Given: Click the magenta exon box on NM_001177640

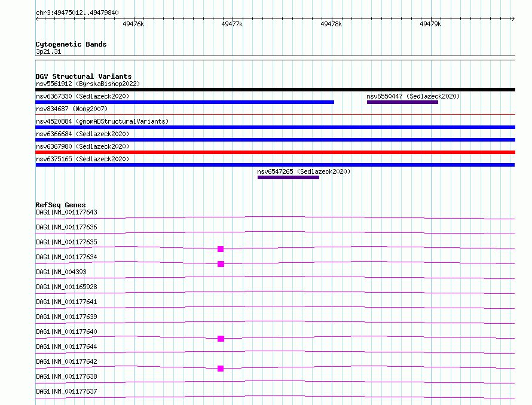Looking at the screenshot, I should click(221, 339).
